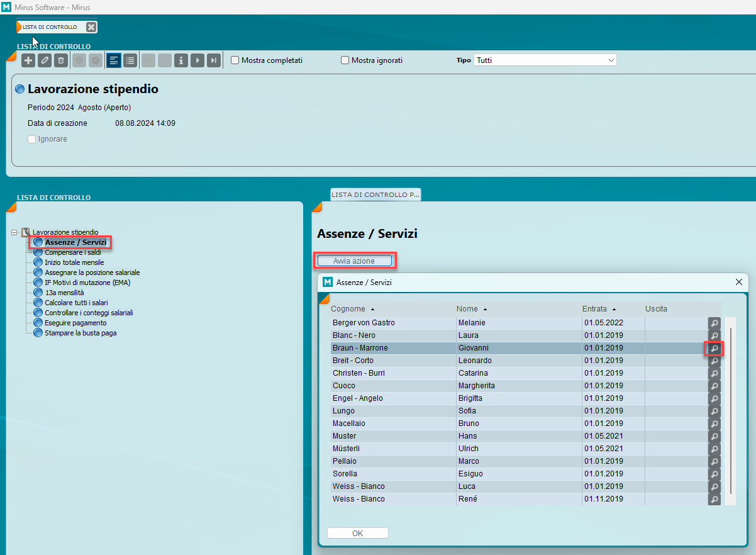Click the trash delete icon

pyautogui.click(x=60, y=60)
